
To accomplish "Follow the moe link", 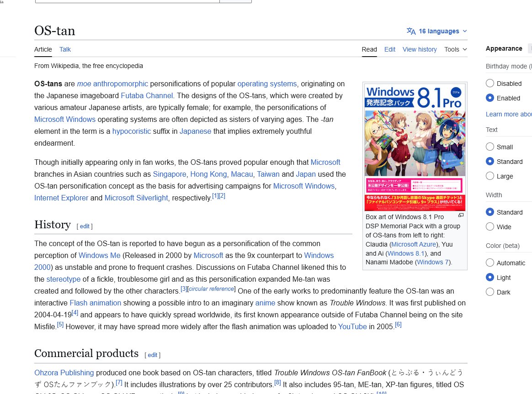I will coord(84,84).
